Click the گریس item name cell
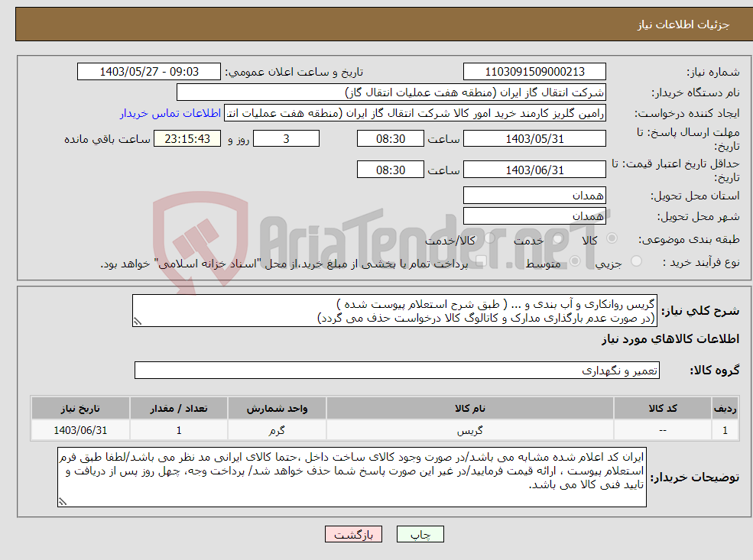This screenshot has height=560, width=753. [469, 430]
